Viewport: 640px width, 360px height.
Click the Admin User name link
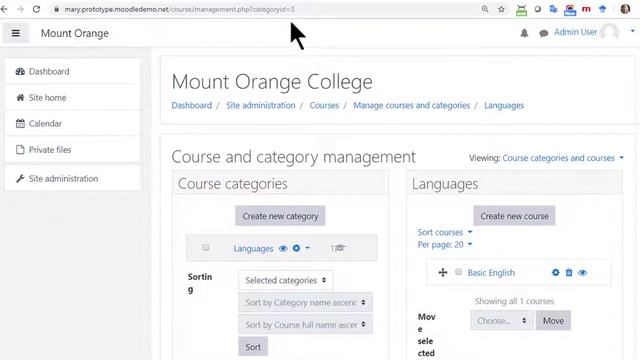[576, 32]
